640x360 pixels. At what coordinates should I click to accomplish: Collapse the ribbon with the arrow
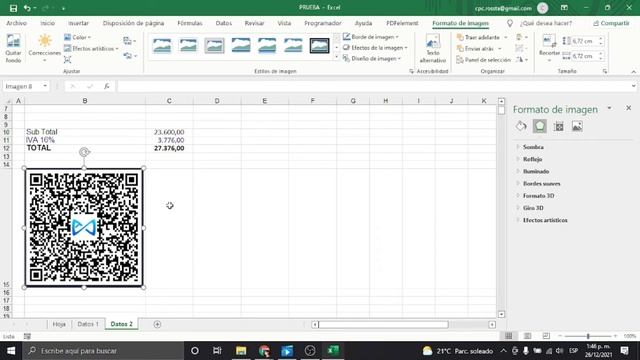pos(633,72)
